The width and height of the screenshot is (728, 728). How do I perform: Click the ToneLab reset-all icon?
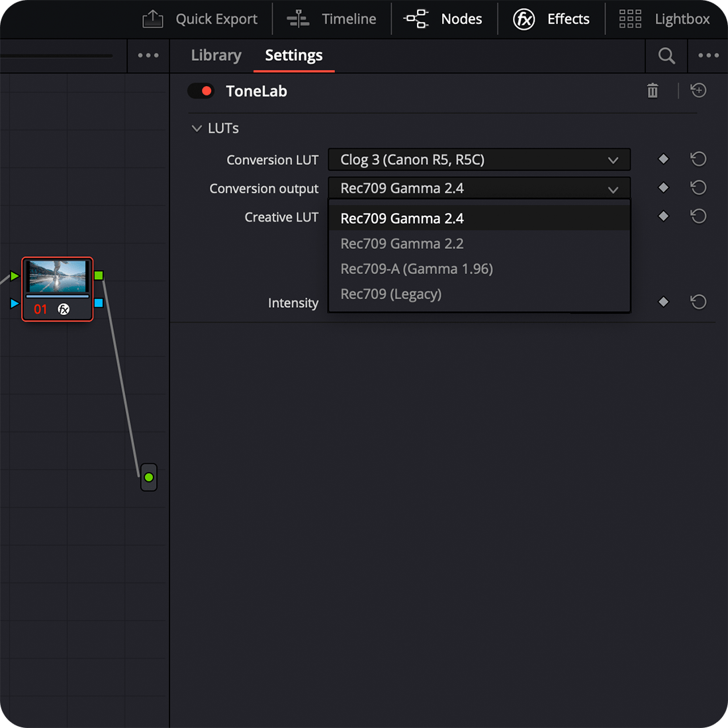(x=698, y=91)
